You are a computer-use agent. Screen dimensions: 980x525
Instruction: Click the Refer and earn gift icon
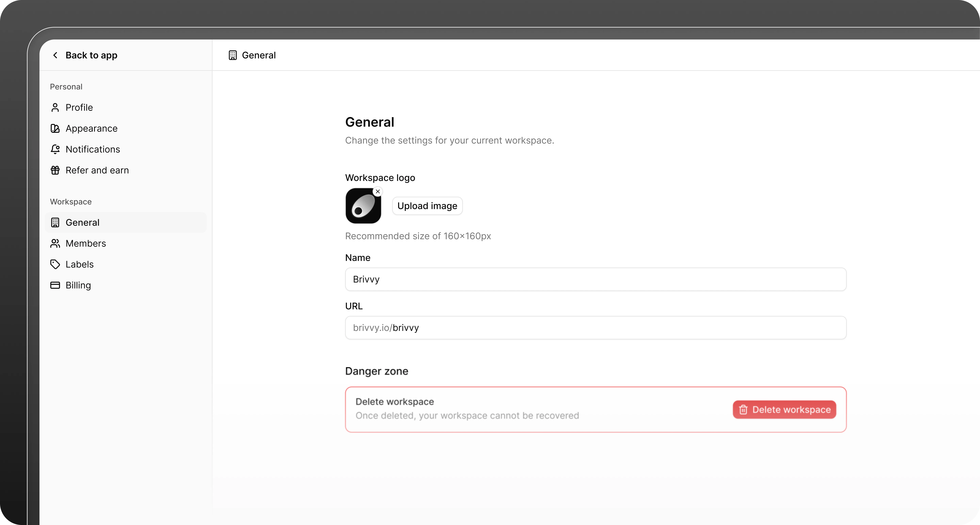click(55, 170)
